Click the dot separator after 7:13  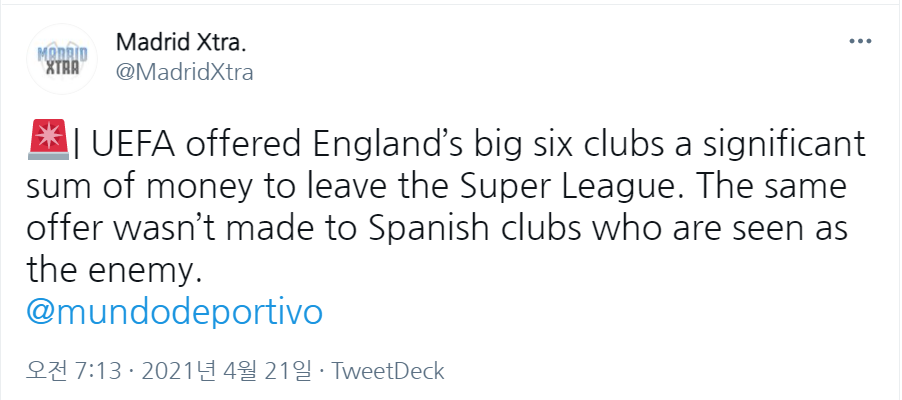(131, 371)
